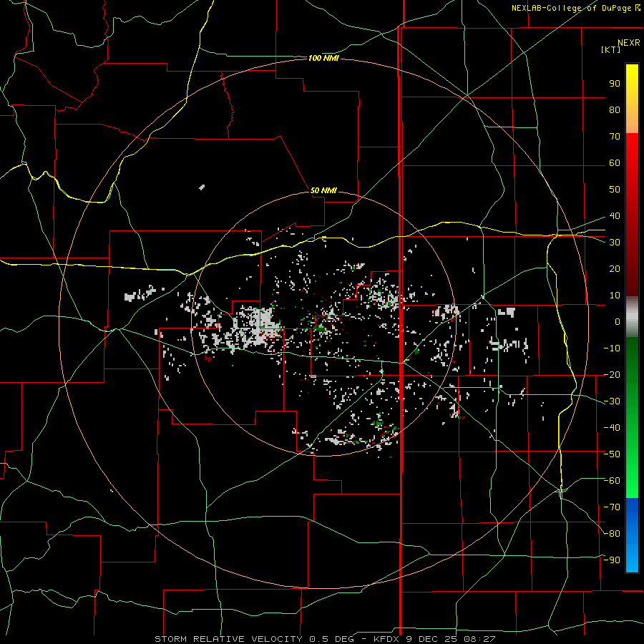Screen dimensions: 644x644
Task: Click the 60 label on velocity scale
Action: pyautogui.click(x=615, y=163)
